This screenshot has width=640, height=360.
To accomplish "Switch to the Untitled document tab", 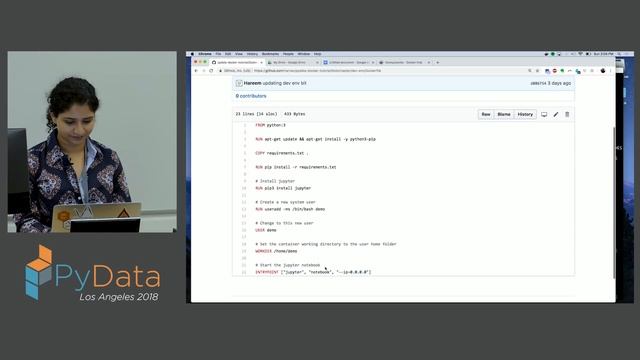I will [x=349, y=62].
